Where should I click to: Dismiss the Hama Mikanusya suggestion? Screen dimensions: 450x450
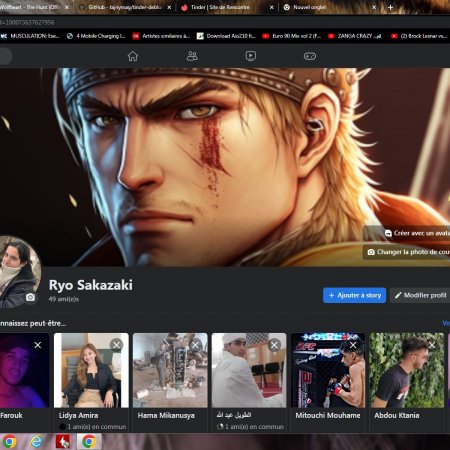point(195,345)
